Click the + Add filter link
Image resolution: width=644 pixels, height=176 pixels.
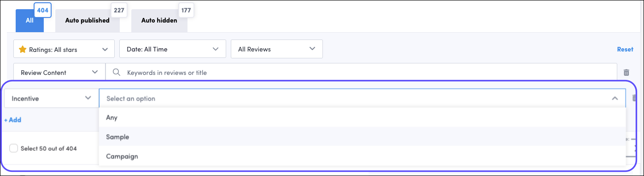tap(13, 120)
